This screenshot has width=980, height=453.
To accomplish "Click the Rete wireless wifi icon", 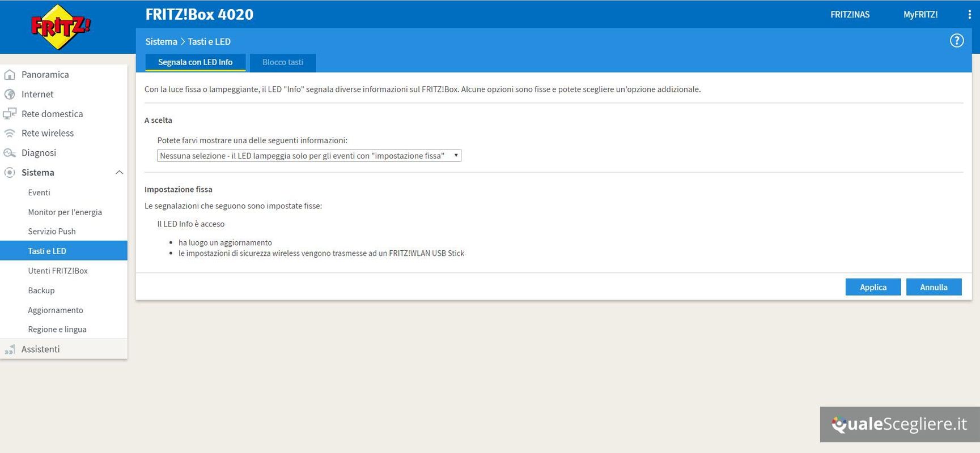I will tap(10, 134).
